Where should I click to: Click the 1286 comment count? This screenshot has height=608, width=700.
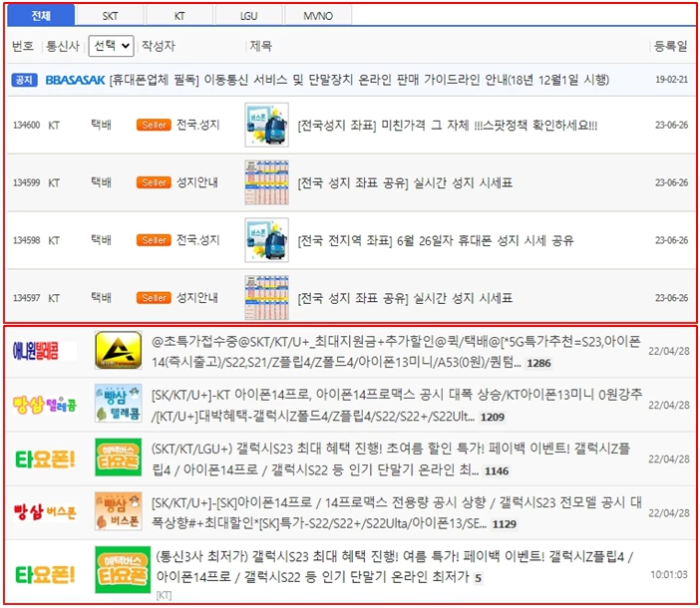pyautogui.click(x=538, y=363)
